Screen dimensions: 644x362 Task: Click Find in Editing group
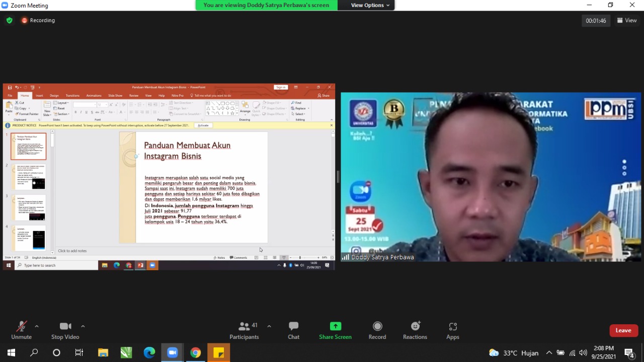point(296,103)
